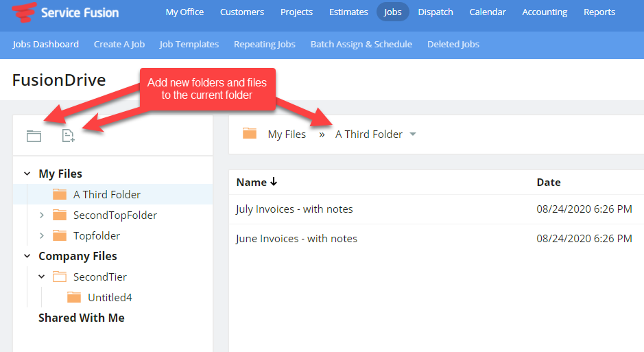Open the Dispatch menu

[436, 12]
